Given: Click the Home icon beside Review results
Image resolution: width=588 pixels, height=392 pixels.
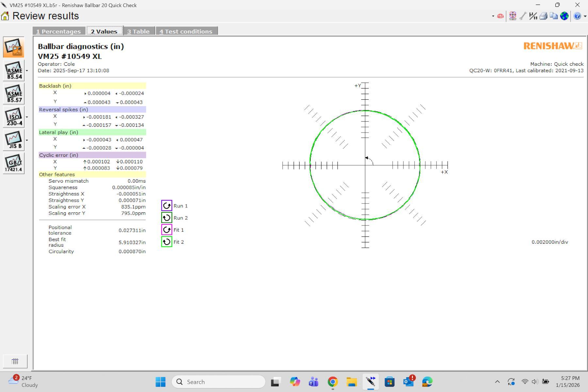Looking at the screenshot, I should pyautogui.click(x=5, y=16).
